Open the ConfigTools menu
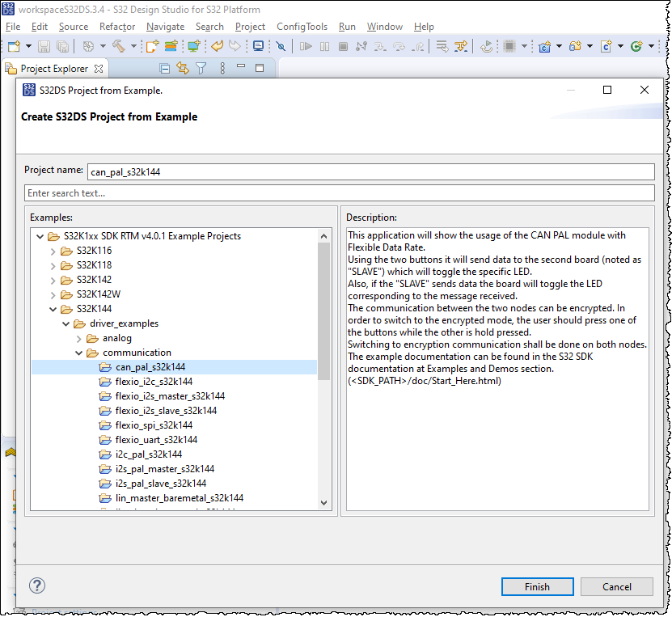 click(302, 27)
